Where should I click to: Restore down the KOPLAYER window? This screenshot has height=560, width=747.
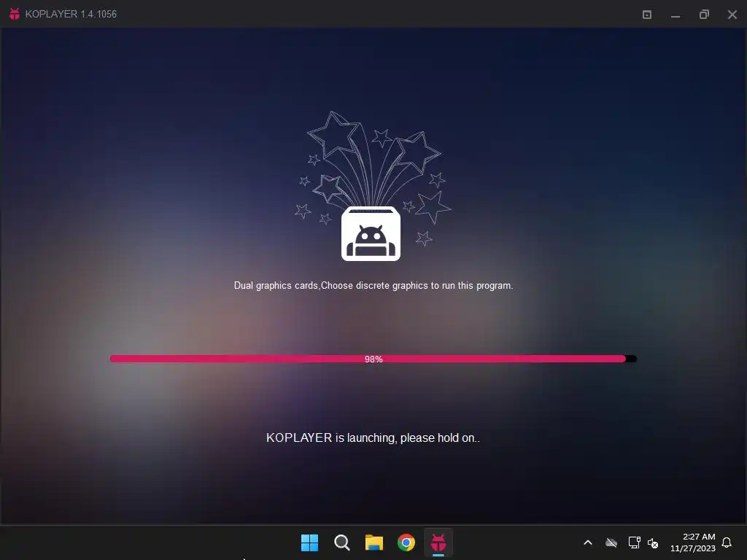pos(704,15)
